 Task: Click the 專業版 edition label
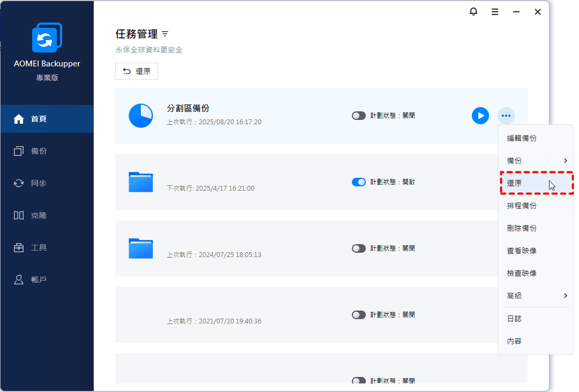(x=47, y=78)
